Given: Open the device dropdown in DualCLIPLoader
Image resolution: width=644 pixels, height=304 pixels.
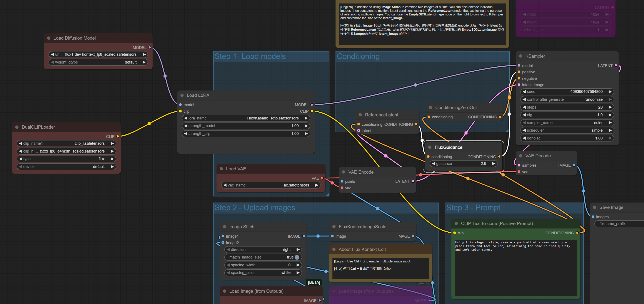Looking at the screenshot, I should click(66, 167).
